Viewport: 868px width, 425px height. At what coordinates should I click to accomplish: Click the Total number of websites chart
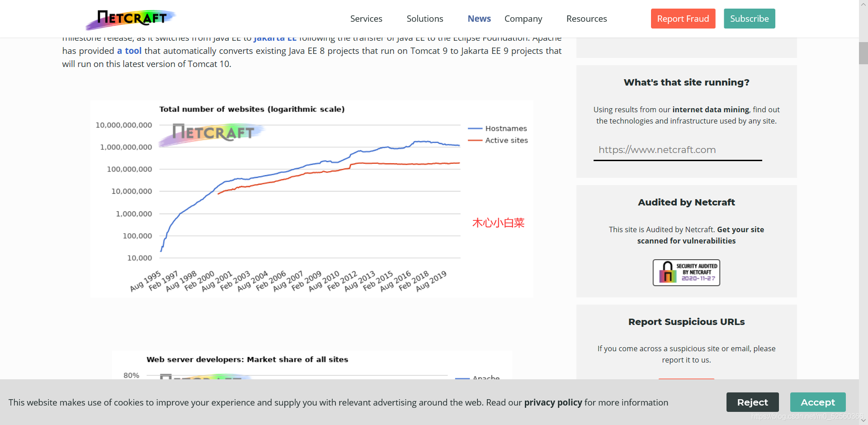click(x=312, y=199)
